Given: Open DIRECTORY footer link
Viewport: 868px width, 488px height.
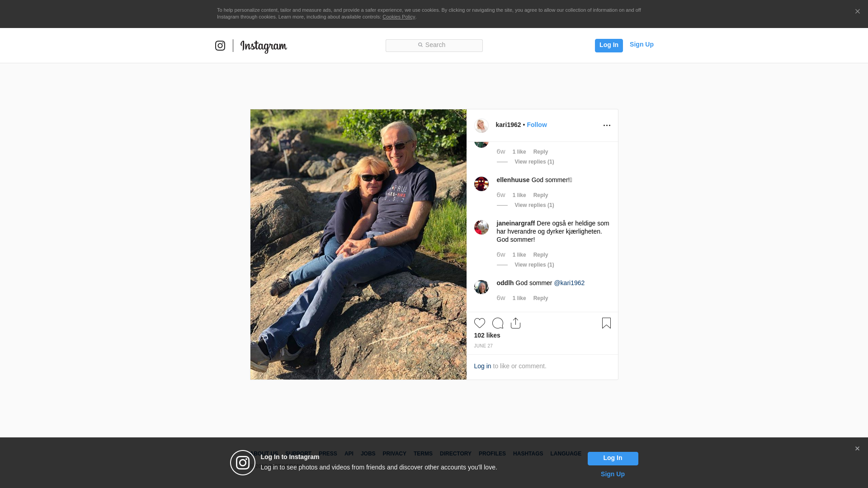Looking at the screenshot, I should (x=456, y=454).
